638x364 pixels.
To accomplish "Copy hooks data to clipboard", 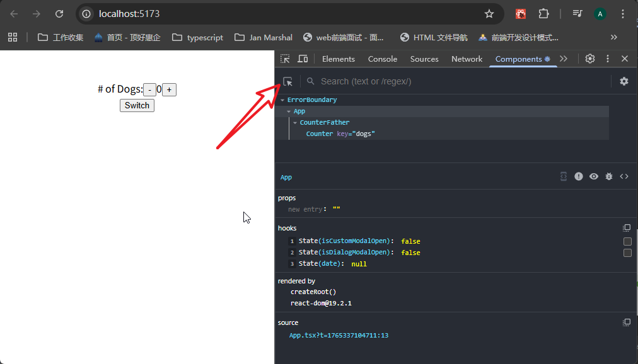I will coord(627,228).
